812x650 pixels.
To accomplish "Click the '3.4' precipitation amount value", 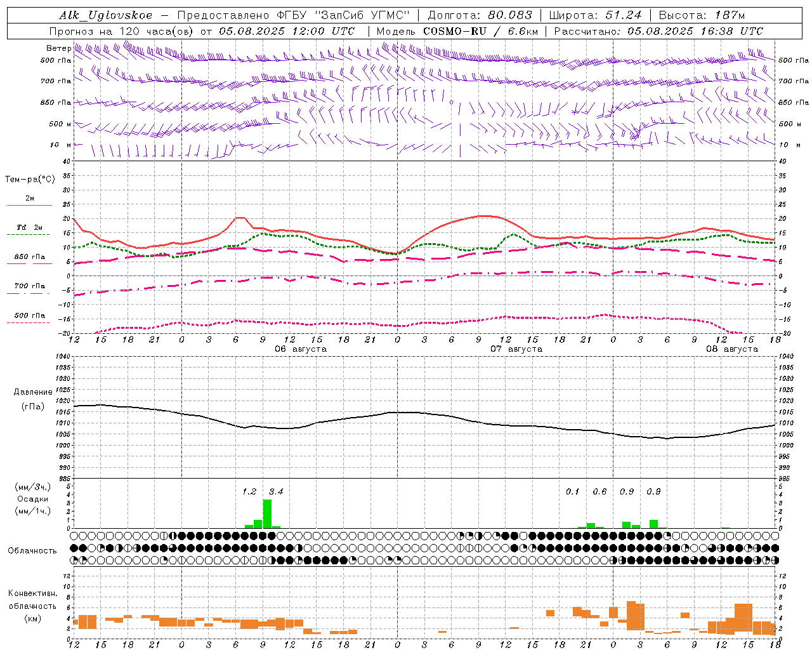I will tap(276, 491).
